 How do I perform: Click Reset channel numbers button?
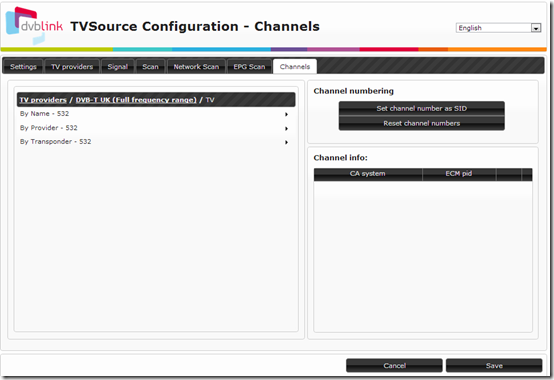tap(422, 123)
